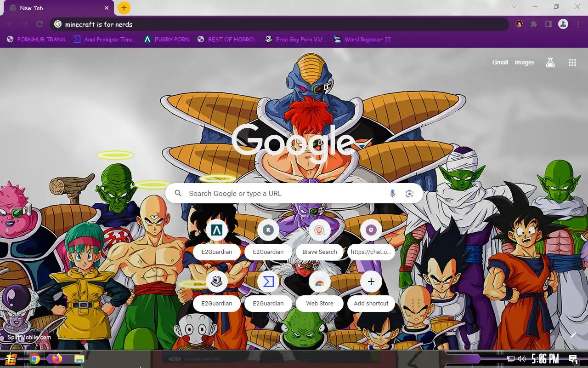Click the forward navigation arrow
Viewport: 588px width, 368px height.
(x=25, y=24)
